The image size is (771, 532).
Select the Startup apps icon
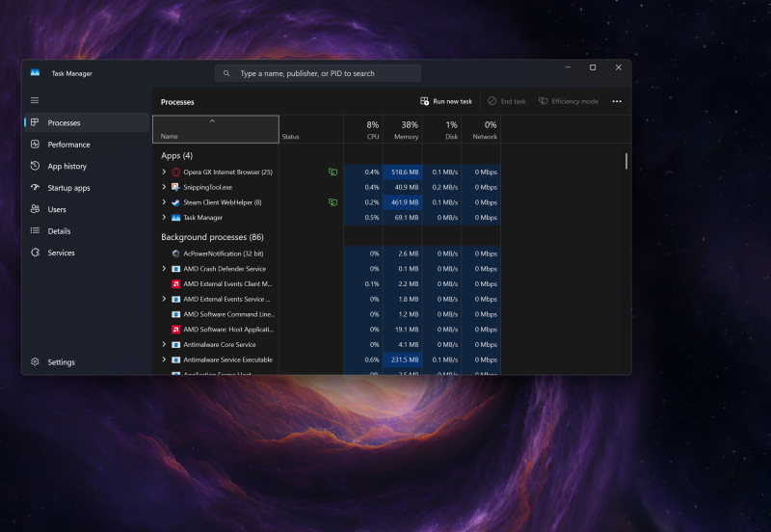click(36, 188)
